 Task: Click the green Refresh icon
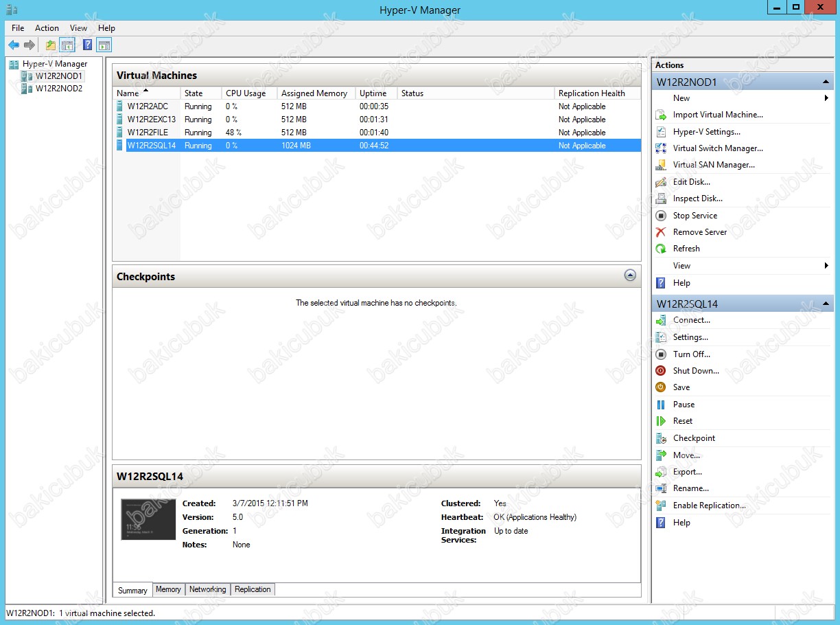pyautogui.click(x=661, y=249)
